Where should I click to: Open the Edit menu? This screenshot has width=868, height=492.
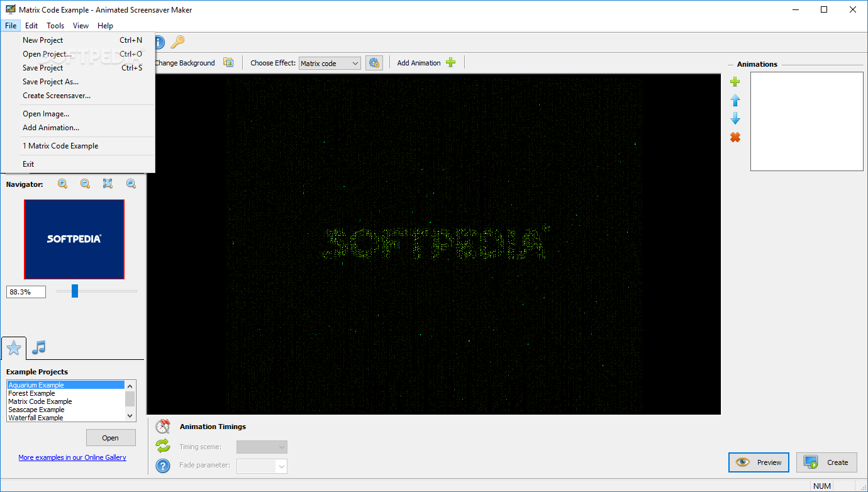pyautogui.click(x=31, y=26)
